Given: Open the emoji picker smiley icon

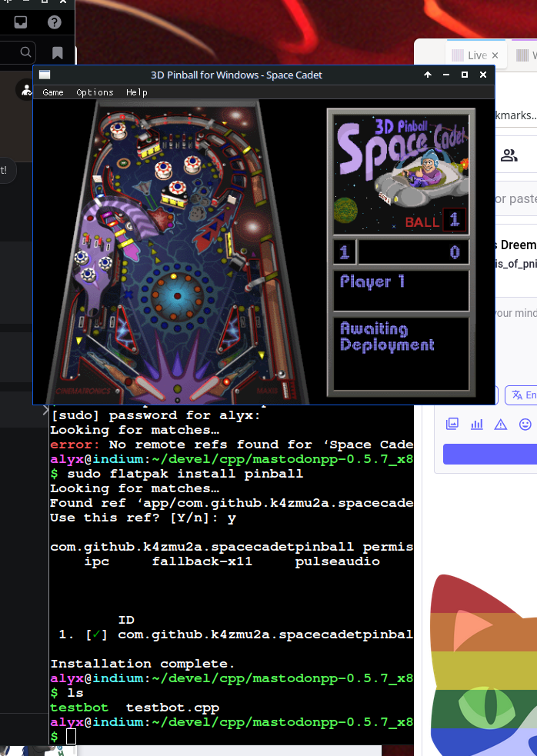Looking at the screenshot, I should (525, 424).
